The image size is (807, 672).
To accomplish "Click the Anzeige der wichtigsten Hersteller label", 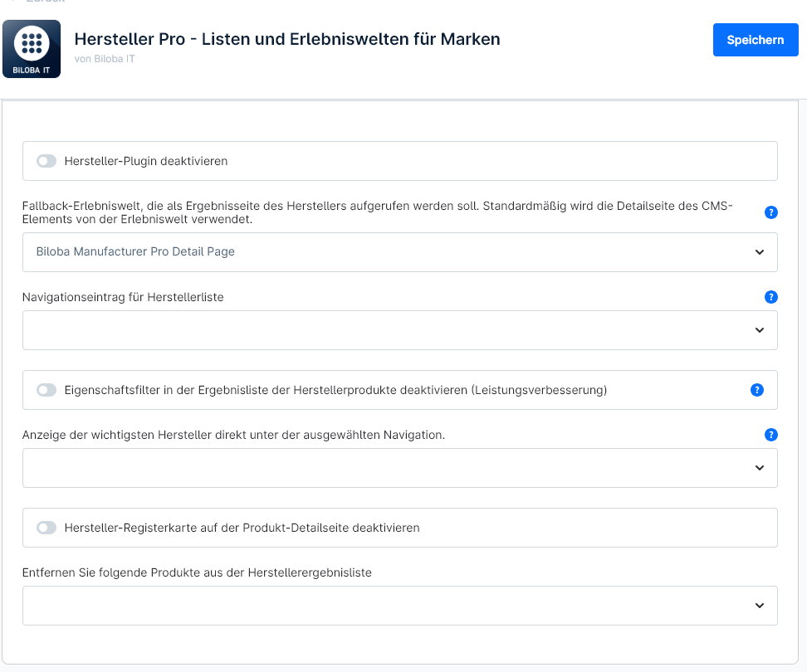I will tap(233, 435).
